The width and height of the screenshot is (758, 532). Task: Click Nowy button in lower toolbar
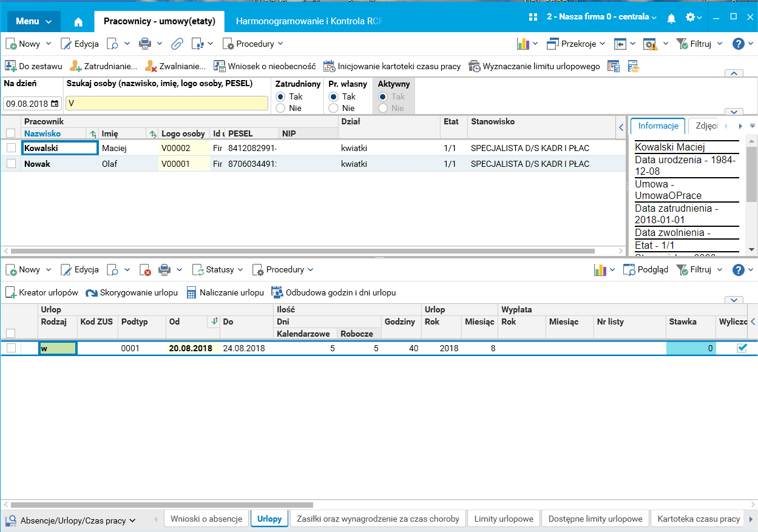pos(23,270)
